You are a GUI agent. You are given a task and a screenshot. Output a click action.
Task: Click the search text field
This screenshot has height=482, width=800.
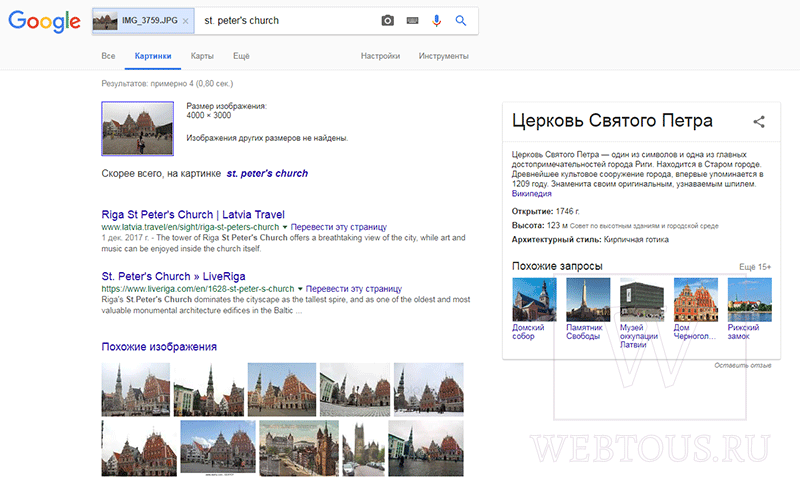(286, 20)
